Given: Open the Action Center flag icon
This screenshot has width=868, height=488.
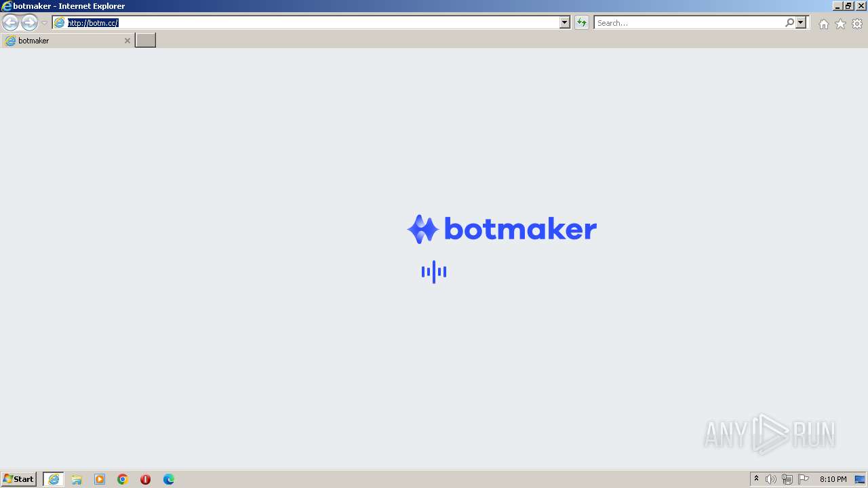Looking at the screenshot, I should point(804,479).
